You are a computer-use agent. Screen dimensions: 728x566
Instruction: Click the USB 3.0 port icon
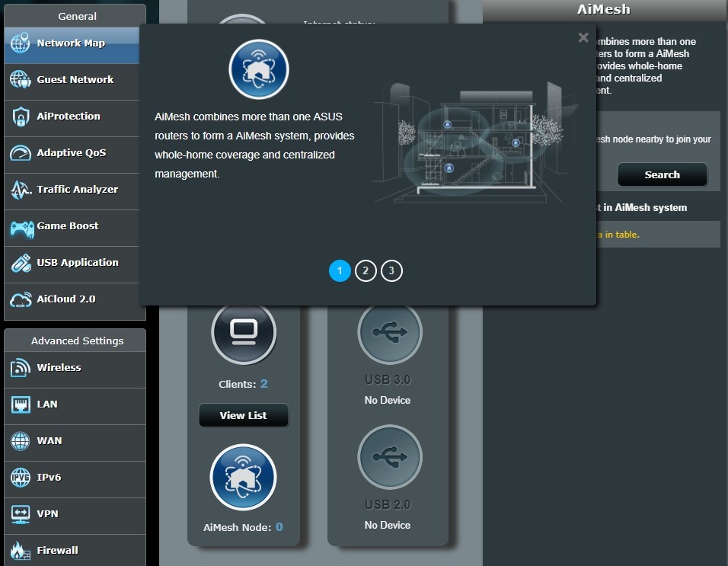389,334
